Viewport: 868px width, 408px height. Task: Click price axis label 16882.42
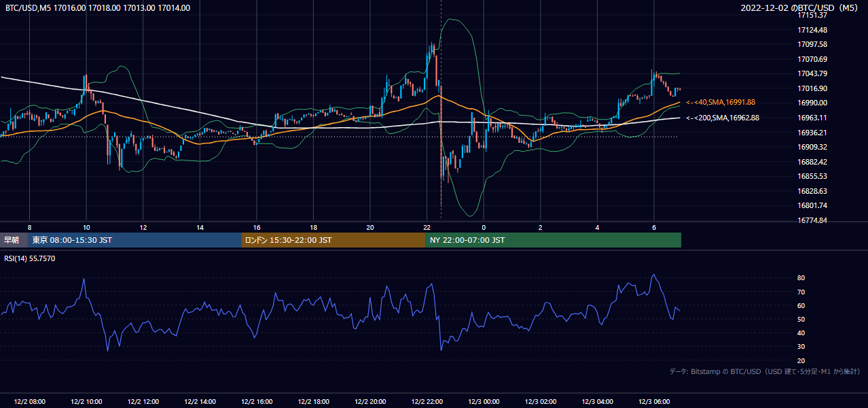[812, 162]
